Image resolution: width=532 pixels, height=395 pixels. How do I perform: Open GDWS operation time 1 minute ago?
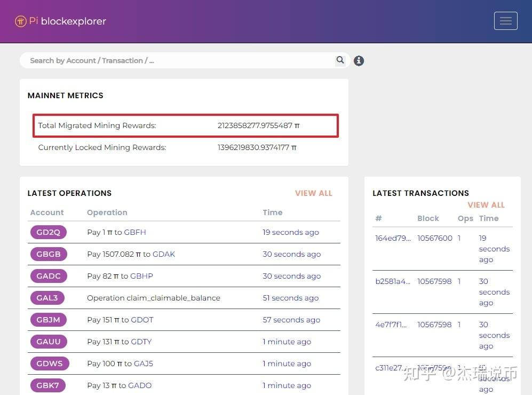[x=287, y=364]
